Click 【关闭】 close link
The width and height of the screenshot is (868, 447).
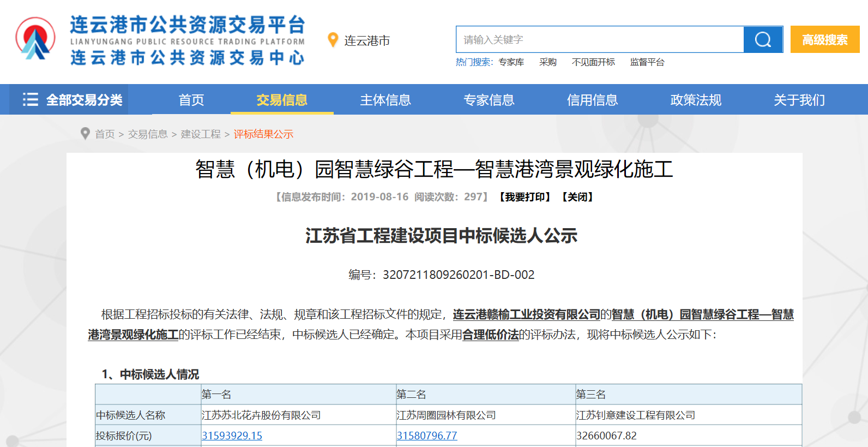point(577,197)
